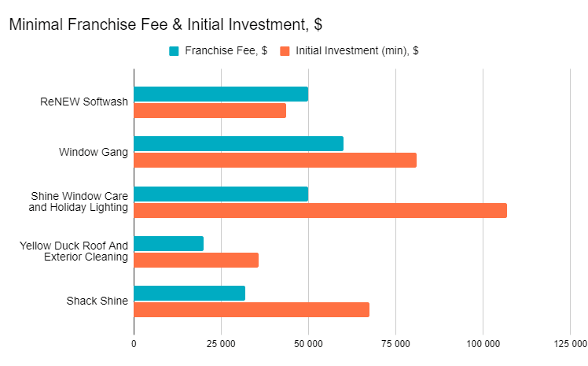Select Yellow Duck teal franchise fee bar

point(169,244)
